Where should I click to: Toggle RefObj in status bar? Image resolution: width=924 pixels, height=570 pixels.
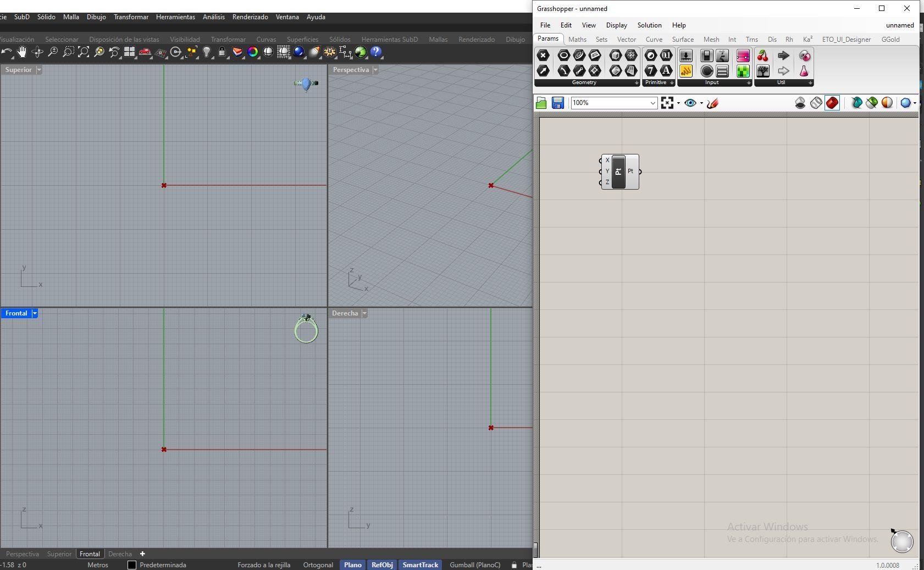pyautogui.click(x=382, y=565)
